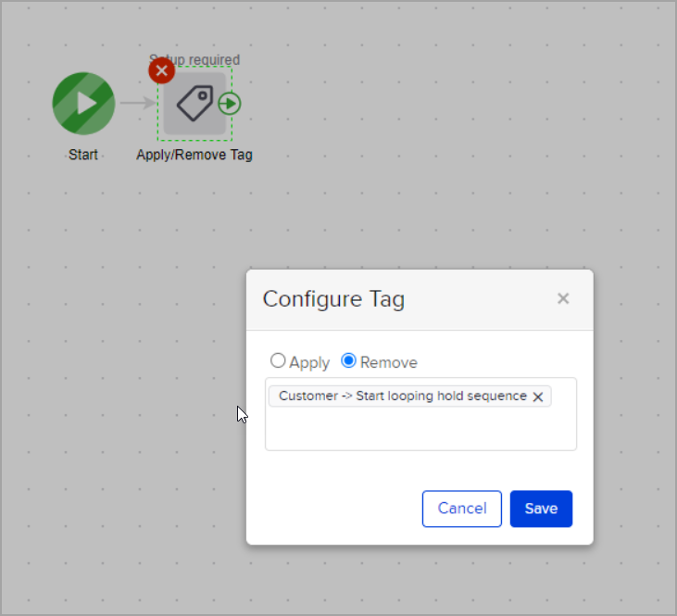Click the green output connector on the tag node
The width and height of the screenshot is (677, 616).
point(230,103)
